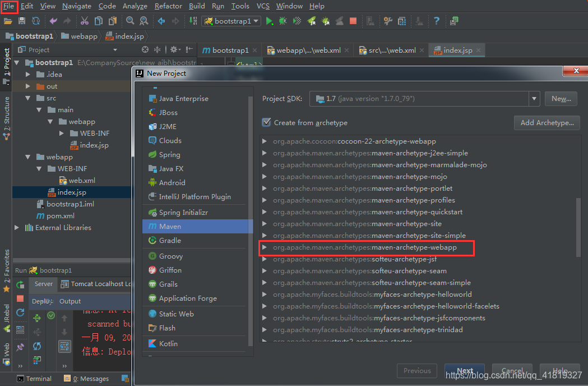
Task: Select web.xml in Project tree
Action: (x=77, y=181)
